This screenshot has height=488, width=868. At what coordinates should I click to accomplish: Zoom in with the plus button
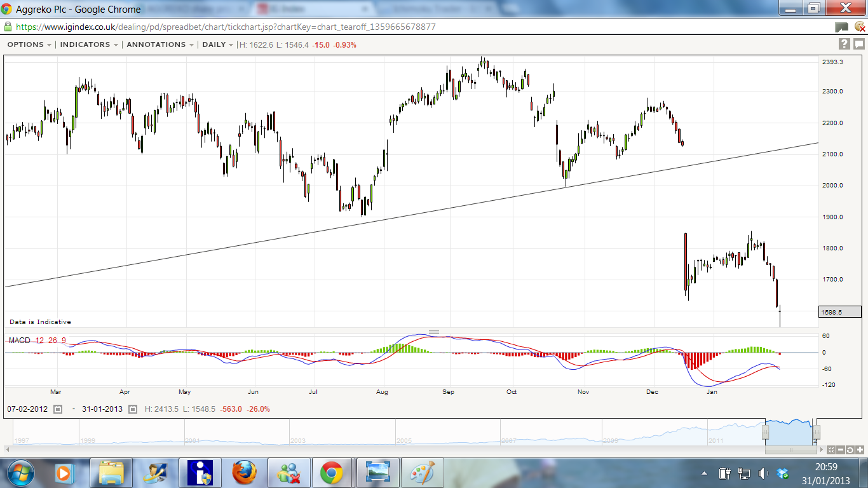tap(858, 450)
